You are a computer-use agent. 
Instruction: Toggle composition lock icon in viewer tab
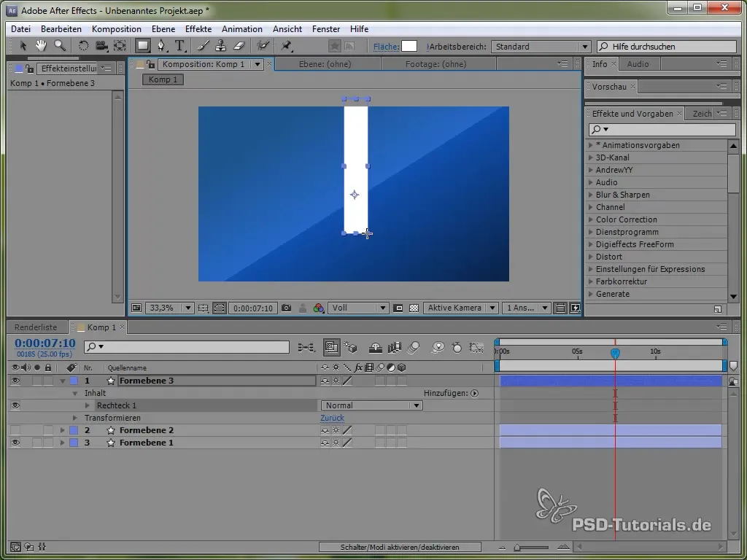150,64
